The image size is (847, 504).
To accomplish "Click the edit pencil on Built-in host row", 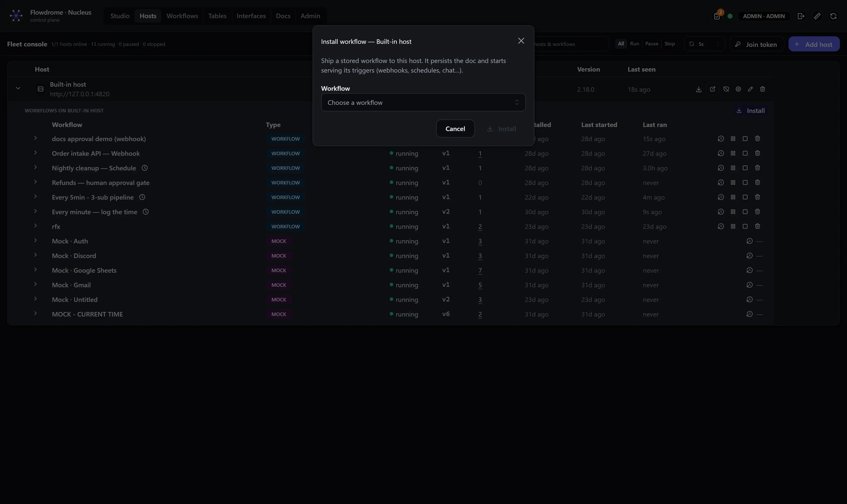I will point(750,89).
